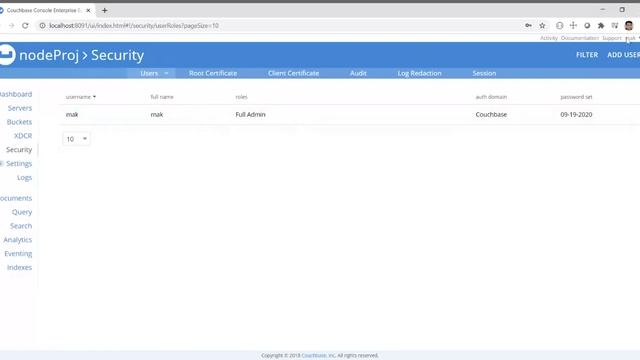Open Chrome profile avatar
The height and width of the screenshot is (360, 640).
pyautogui.click(x=629, y=25)
